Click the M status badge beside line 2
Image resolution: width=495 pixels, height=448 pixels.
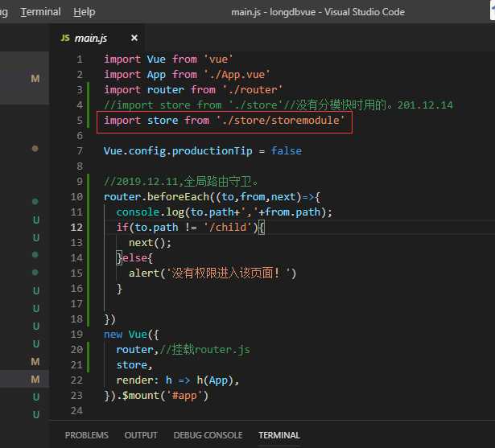pos(35,78)
